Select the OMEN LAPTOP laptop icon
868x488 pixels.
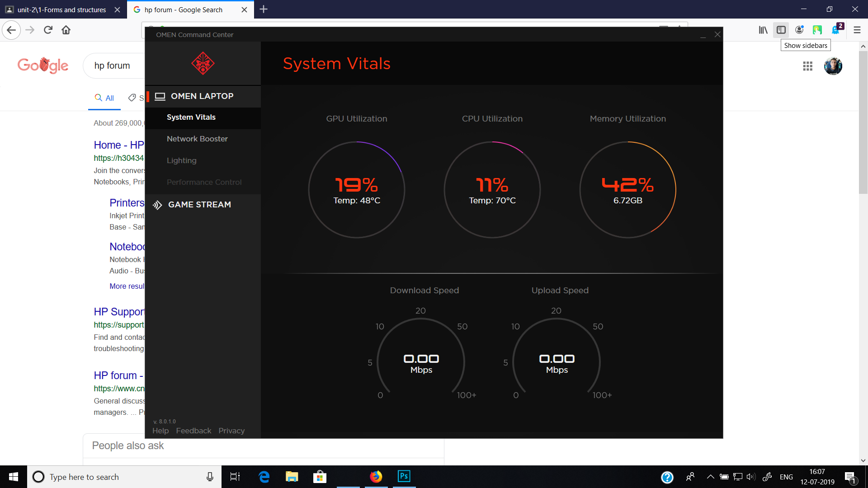click(x=160, y=96)
